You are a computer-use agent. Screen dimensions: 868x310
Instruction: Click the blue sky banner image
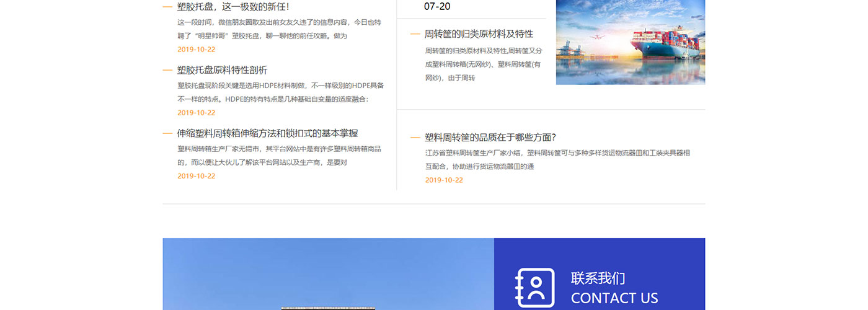coord(328,273)
